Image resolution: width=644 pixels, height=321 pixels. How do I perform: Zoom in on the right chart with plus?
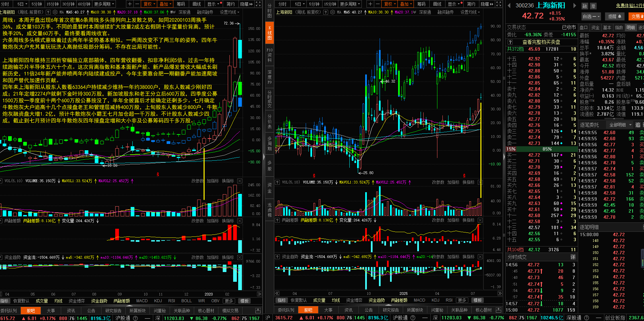click(x=370, y=4)
